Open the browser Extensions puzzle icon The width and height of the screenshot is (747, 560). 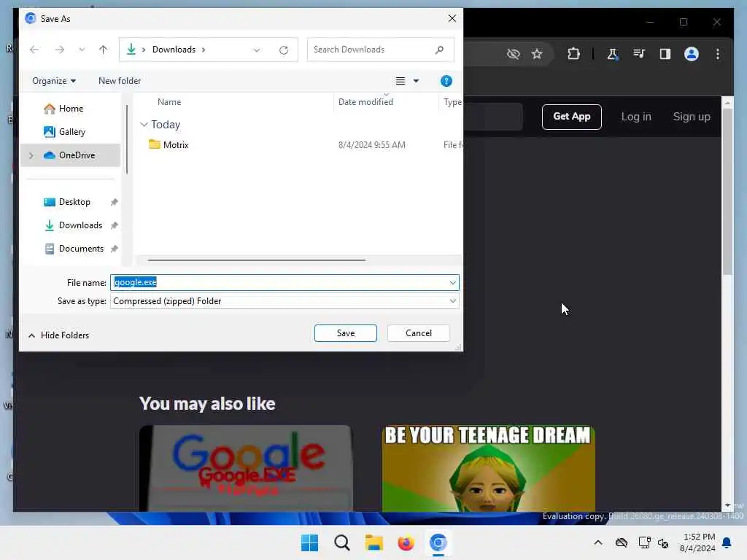point(573,54)
